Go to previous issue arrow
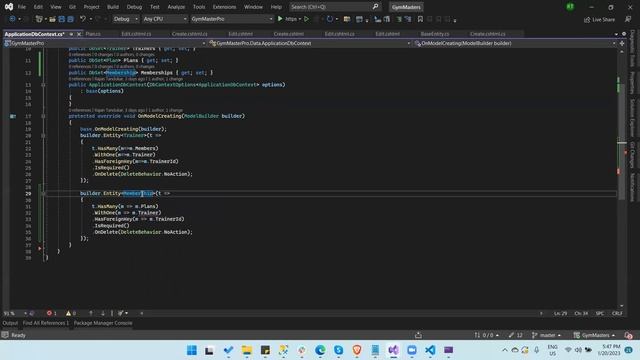640x360 pixels. click(91, 313)
